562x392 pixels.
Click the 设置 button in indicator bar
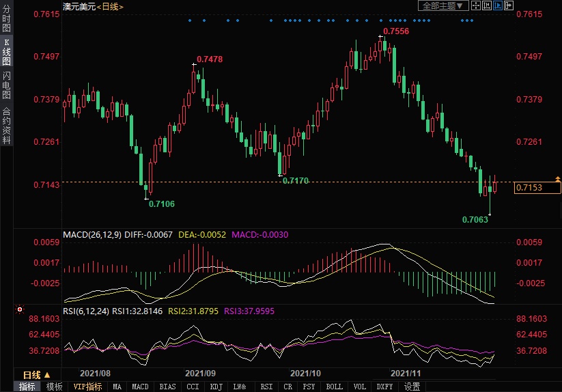pyautogui.click(x=412, y=387)
